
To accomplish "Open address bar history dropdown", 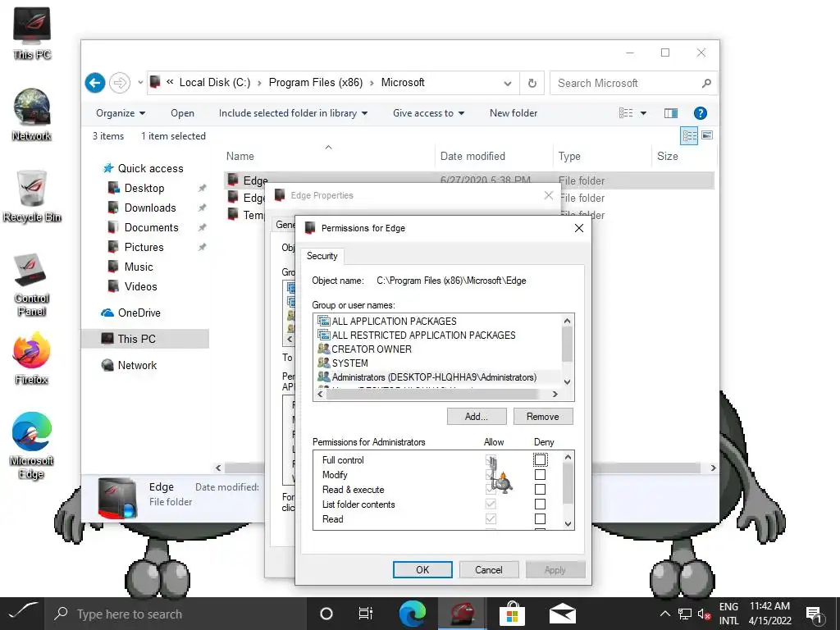I will (x=507, y=83).
